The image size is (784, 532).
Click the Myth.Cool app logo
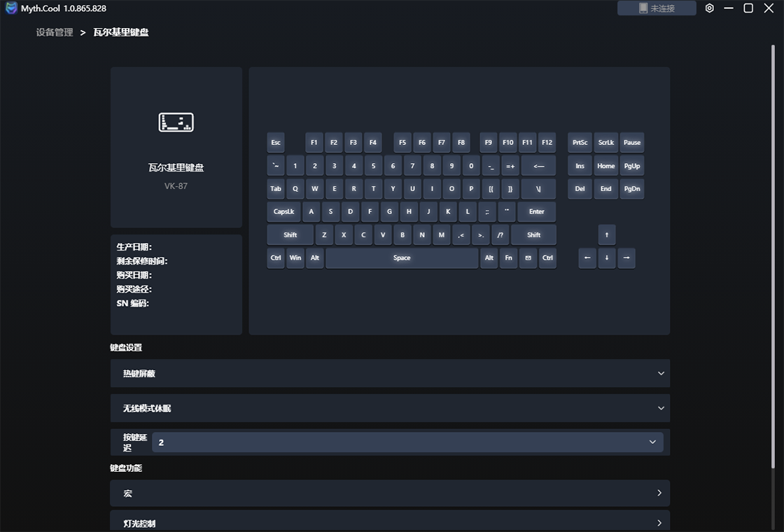tap(11, 8)
